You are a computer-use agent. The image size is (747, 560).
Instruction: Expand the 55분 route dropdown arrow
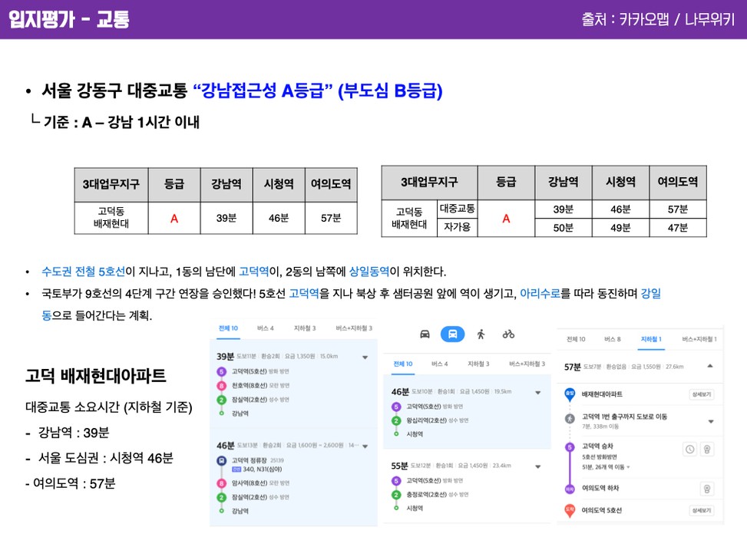[538, 466]
